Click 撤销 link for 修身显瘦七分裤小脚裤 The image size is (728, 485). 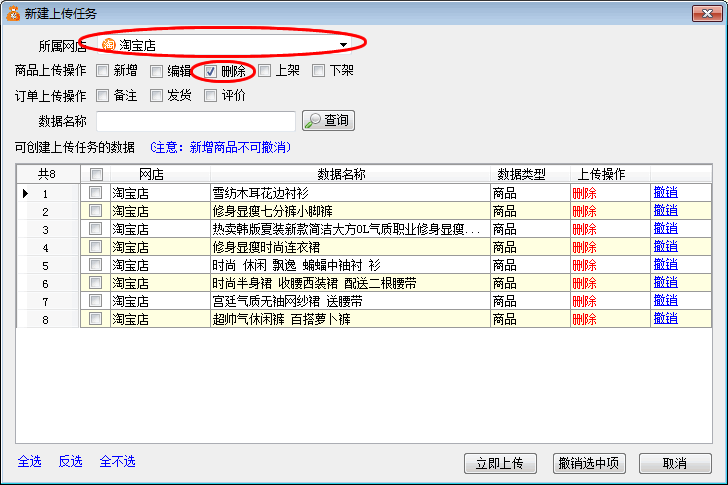[x=665, y=210]
